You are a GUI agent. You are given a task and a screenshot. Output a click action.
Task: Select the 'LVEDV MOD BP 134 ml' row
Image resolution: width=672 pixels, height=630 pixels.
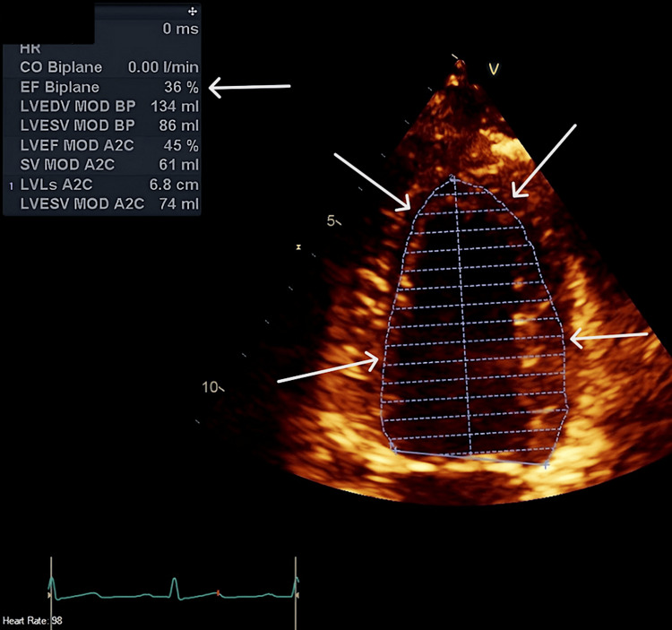[x=108, y=107]
